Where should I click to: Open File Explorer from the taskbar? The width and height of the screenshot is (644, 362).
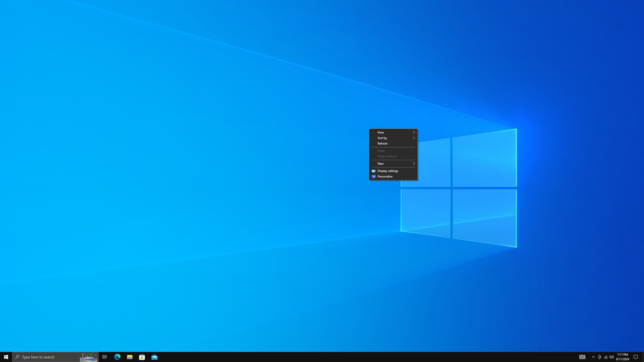tap(130, 357)
